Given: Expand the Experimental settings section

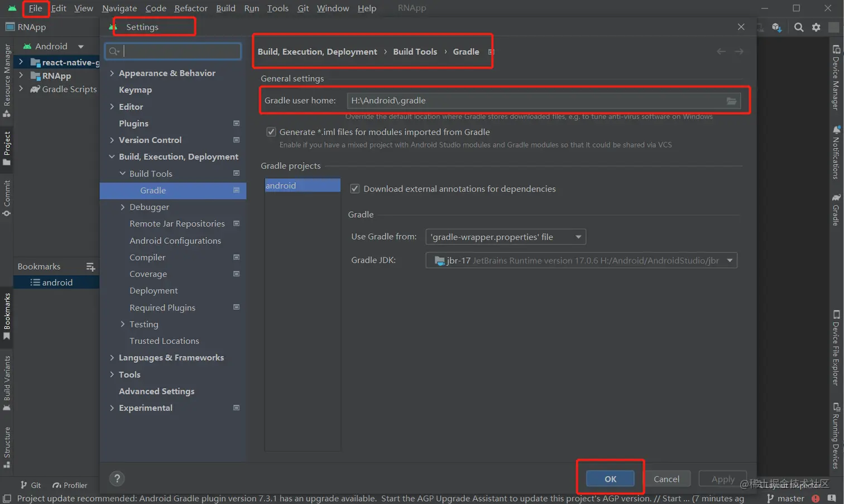Looking at the screenshot, I should click(x=112, y=408).
